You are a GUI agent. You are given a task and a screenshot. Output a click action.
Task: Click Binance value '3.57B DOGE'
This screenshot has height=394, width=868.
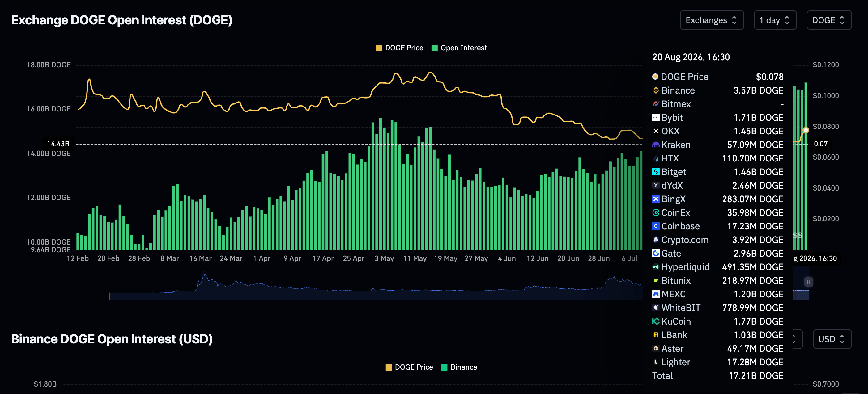[x=759, y=90]
